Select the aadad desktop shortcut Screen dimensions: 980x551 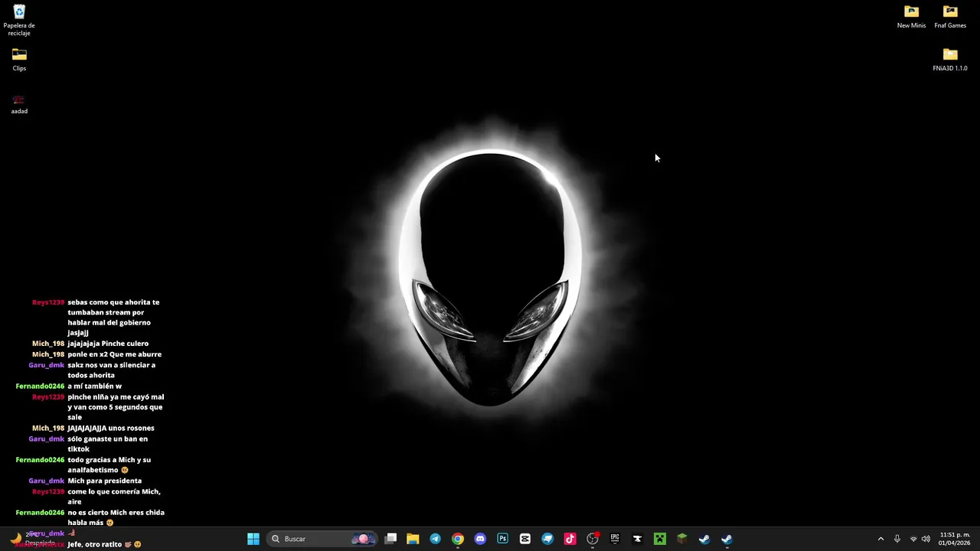tap(19, 104)
